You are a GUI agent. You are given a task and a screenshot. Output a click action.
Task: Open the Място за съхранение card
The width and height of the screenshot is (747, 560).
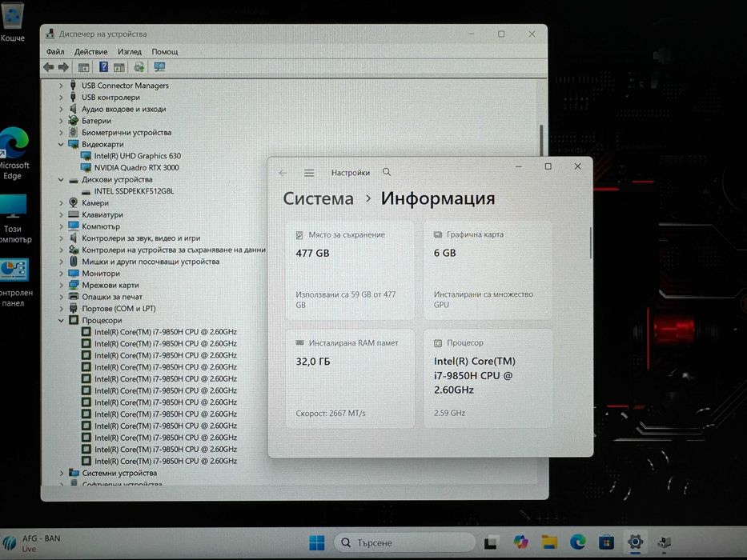pos(350,270)
